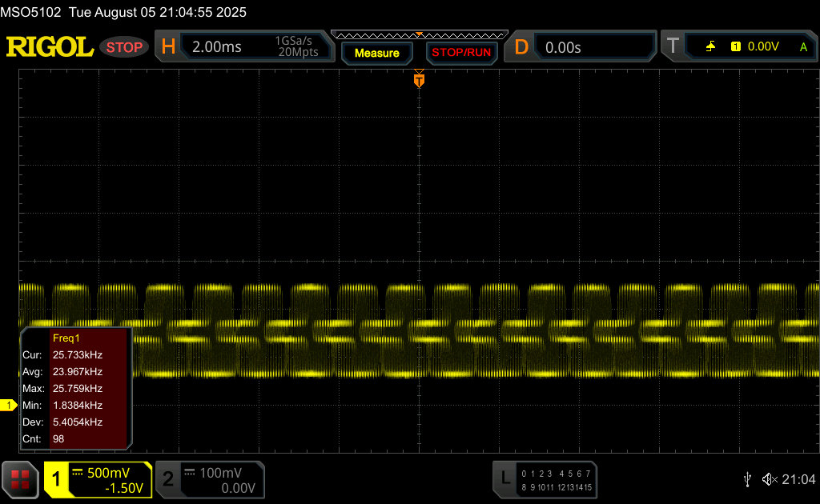820x504 pixels.
Task: Click the rising edge trigger icon
Action: [x=710, y=47]
